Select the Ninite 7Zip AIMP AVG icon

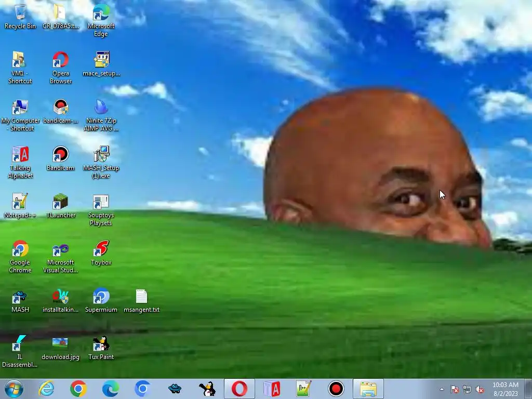(101, 115)
